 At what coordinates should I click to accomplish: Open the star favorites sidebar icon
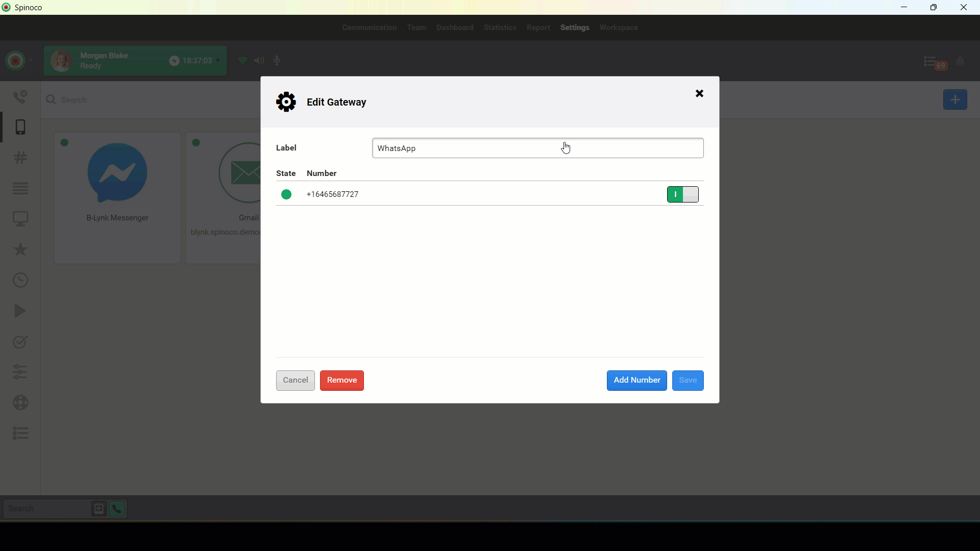20,249
